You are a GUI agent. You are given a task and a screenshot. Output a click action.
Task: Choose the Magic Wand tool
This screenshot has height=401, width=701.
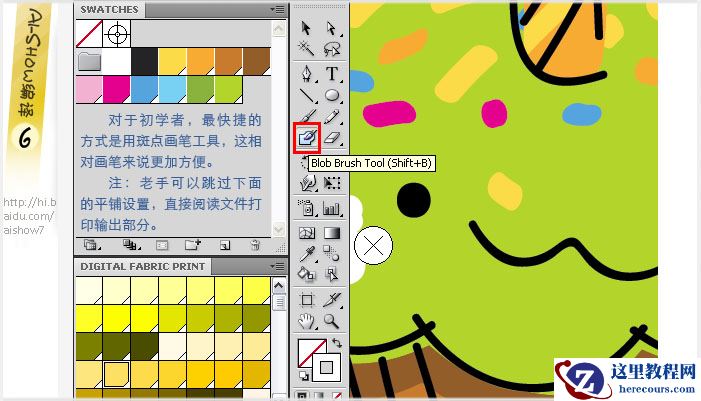pos(306,48)
